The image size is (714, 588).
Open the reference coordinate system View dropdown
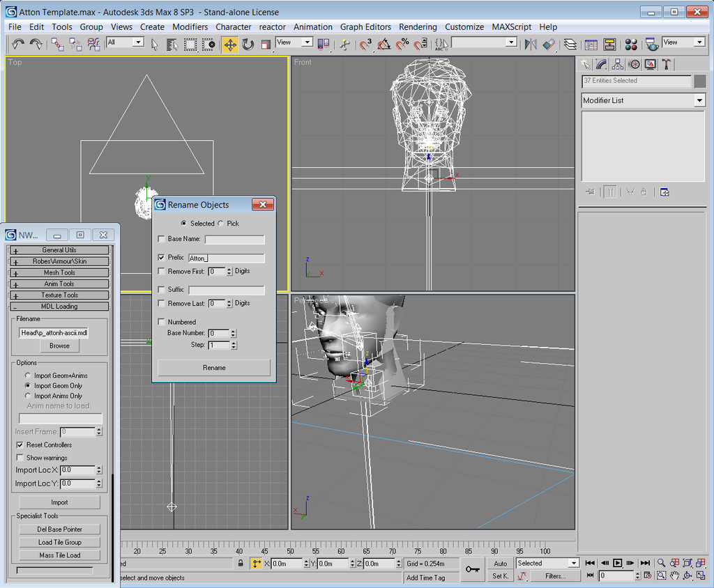tap(294, 42)
